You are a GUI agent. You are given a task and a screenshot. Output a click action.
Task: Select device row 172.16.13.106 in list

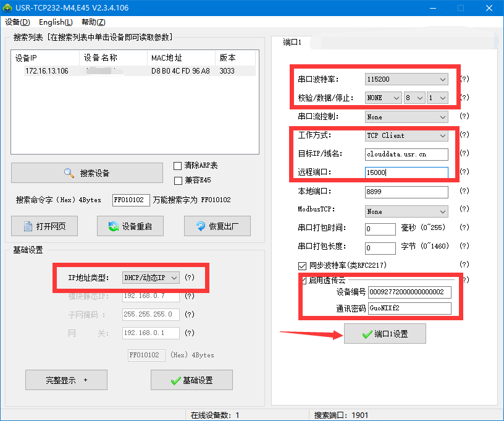pyautogui.click(x=47, y=71)
